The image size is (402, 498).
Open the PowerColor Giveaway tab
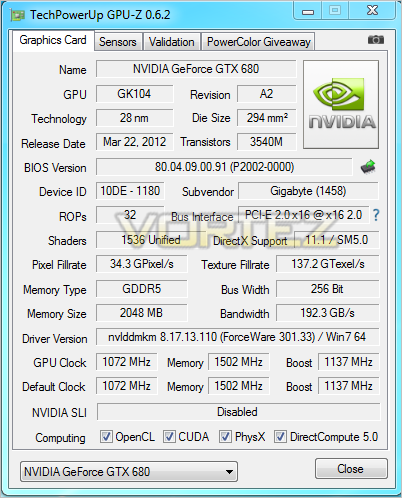tap(258, 42)
